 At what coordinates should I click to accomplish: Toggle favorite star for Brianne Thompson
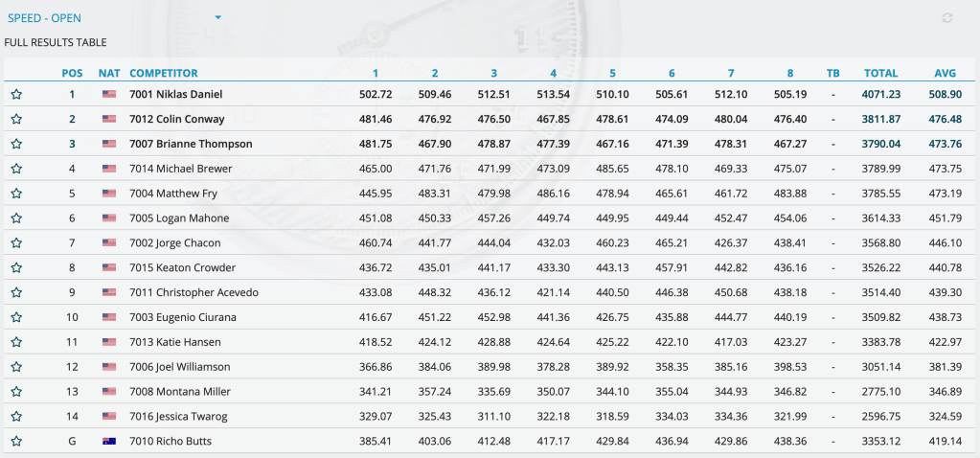click(x=16, y=145)
